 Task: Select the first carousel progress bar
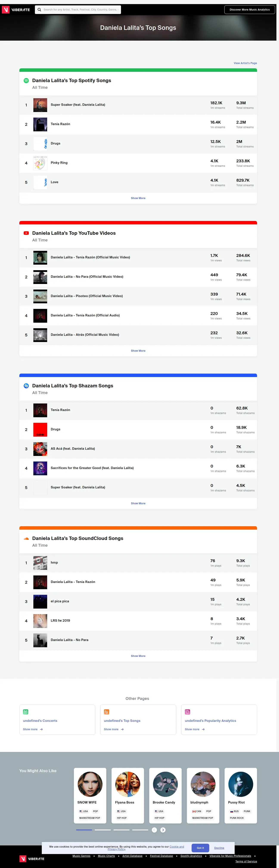point(84,830)
